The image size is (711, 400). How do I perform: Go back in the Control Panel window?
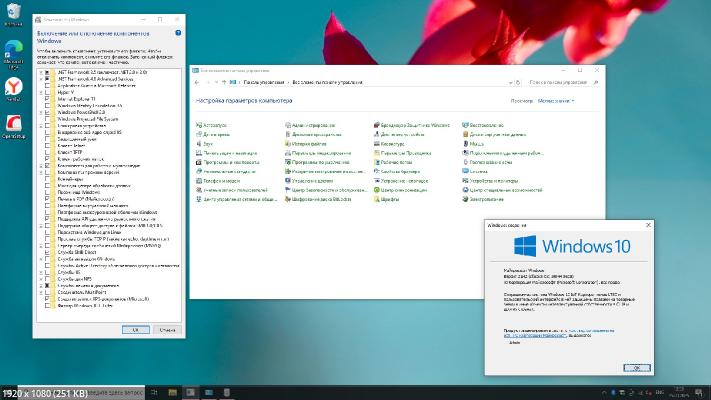(x=197, y=83)
